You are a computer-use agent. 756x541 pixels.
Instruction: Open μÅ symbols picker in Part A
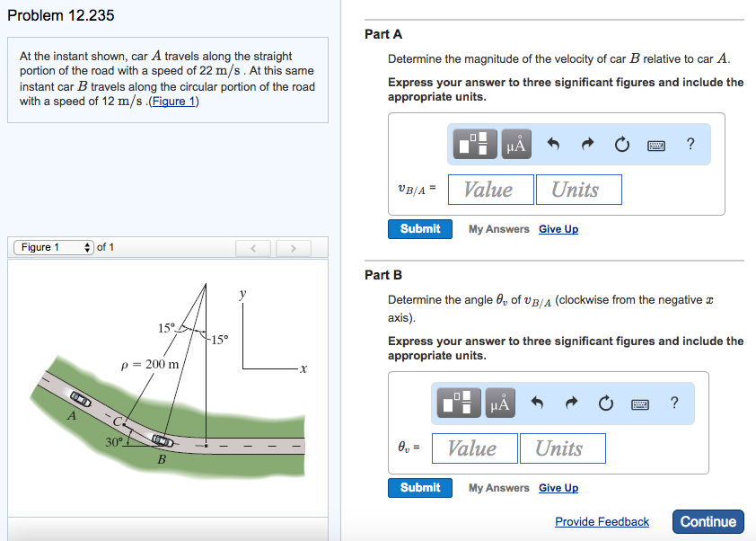[x=517, y=144]
